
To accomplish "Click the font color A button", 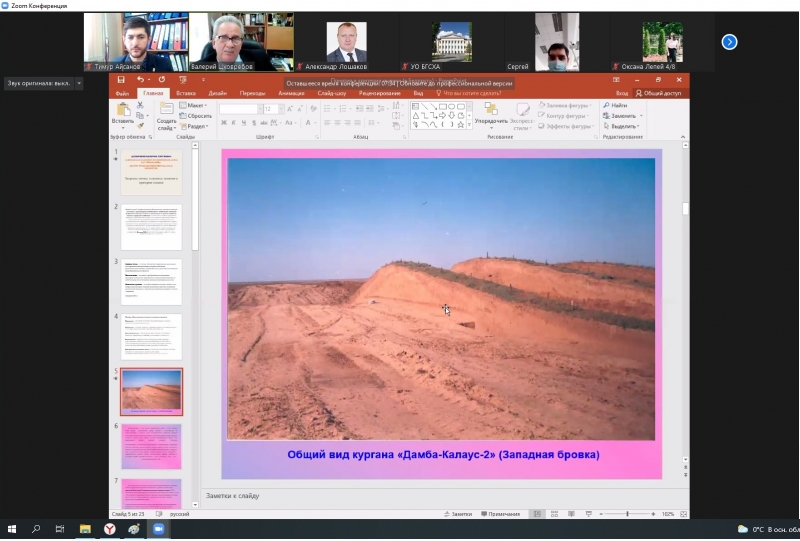I will [308, 122].
